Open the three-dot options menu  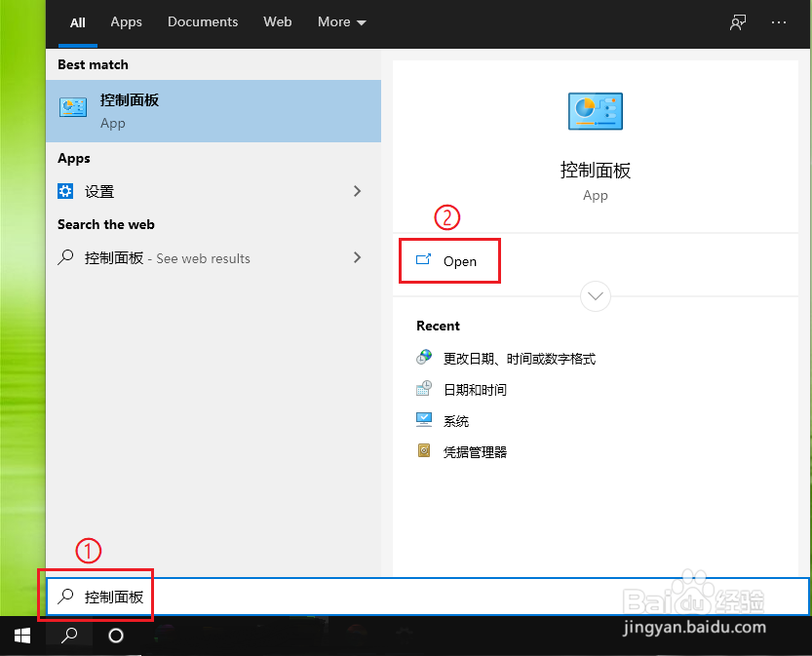click(x=778, y=22)
